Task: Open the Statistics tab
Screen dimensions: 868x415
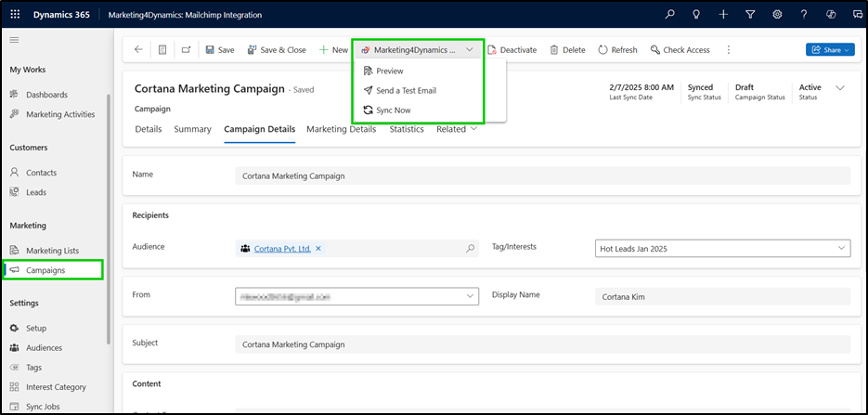Action: click(407, 129)
